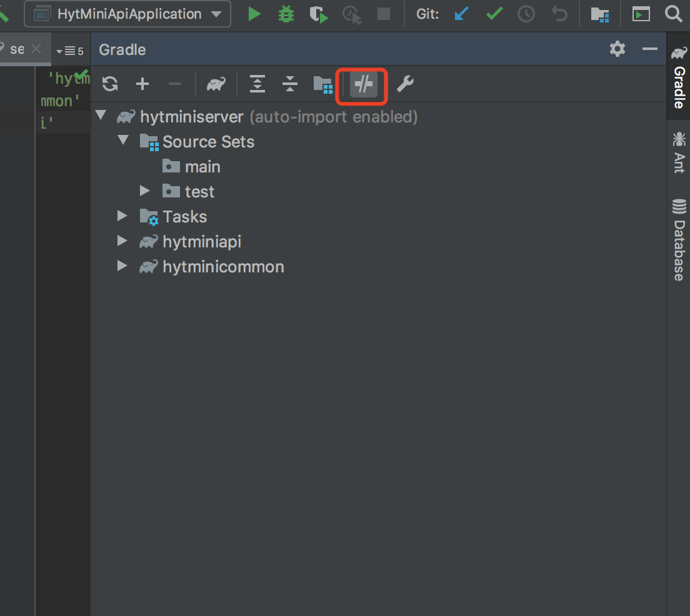The width and height of the screenshot is (690, 616).
Task: Link a Gradle project with the plus icon
Action: [x=142, y=84]
